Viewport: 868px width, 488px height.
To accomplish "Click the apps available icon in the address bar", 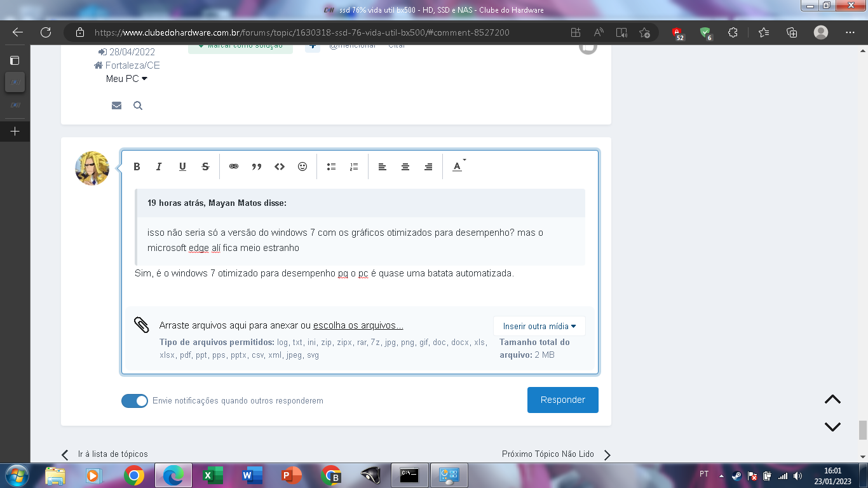I will 576,32.
